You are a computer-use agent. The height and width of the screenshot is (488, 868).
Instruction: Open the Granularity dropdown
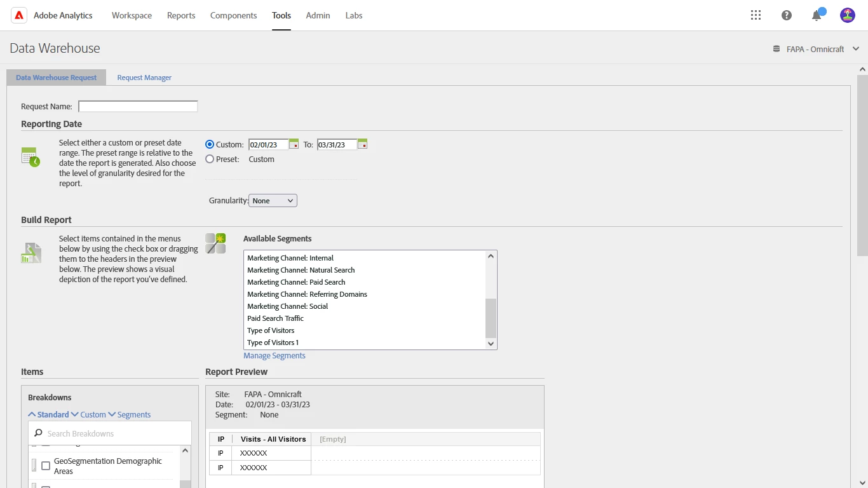[273, 201]
